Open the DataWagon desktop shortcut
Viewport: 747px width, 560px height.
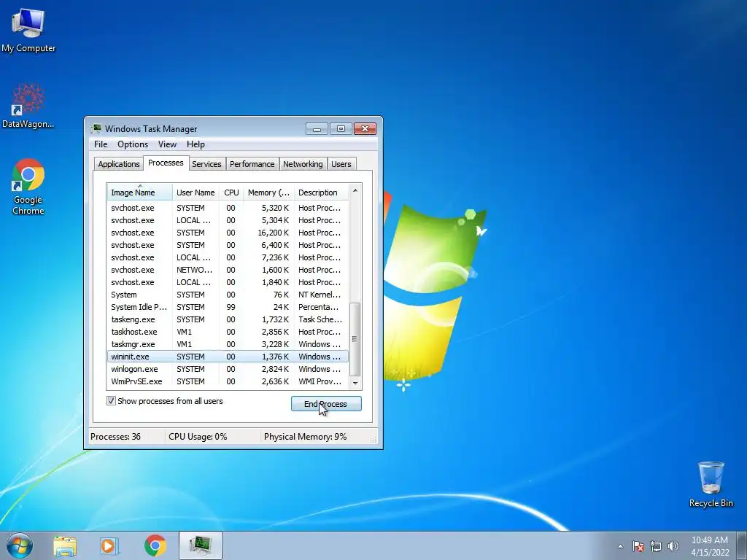pos(28,106)
